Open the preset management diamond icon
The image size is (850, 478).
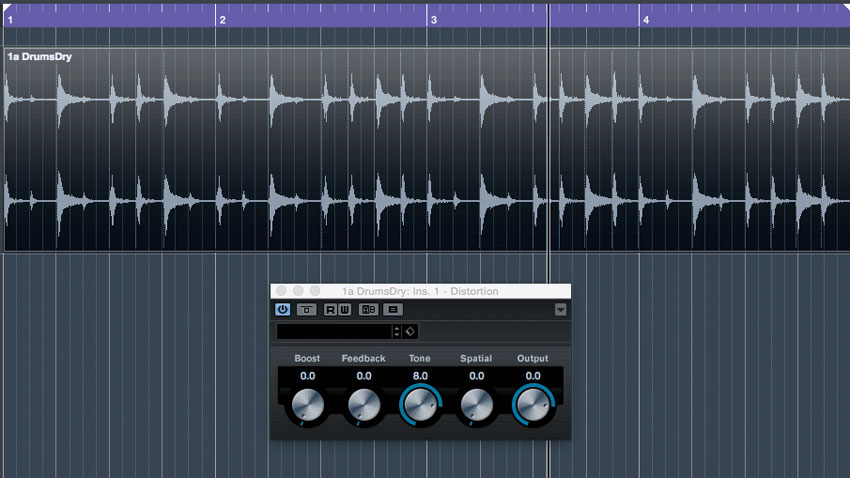point(410,331)
